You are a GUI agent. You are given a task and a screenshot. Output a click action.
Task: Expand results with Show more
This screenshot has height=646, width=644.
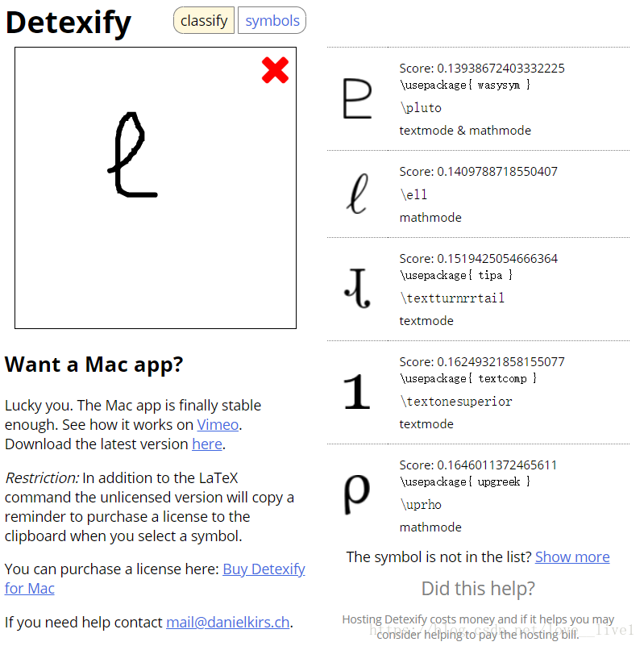click(572, 556)
